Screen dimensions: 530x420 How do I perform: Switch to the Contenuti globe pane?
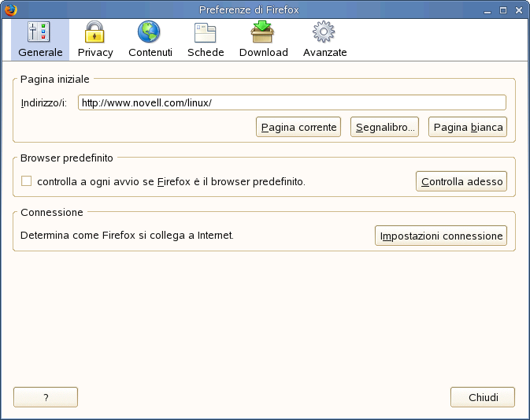click(x=150, y=39)
